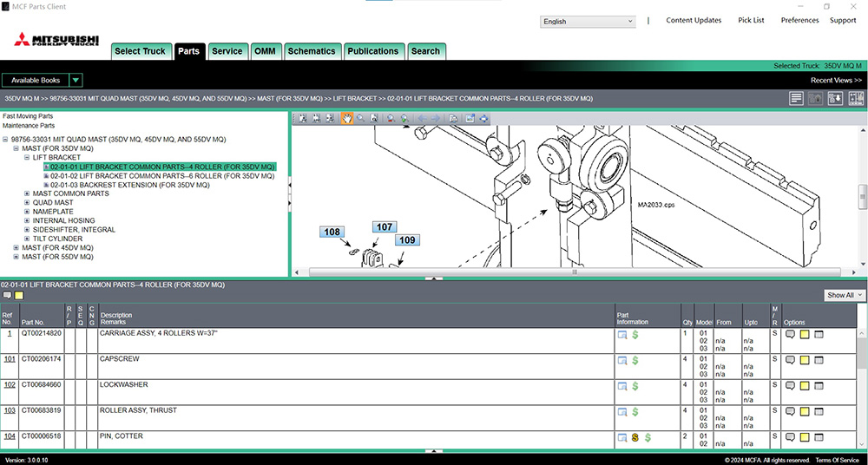Click part number CT00206174
868x465 pixels.
point(42,359)
